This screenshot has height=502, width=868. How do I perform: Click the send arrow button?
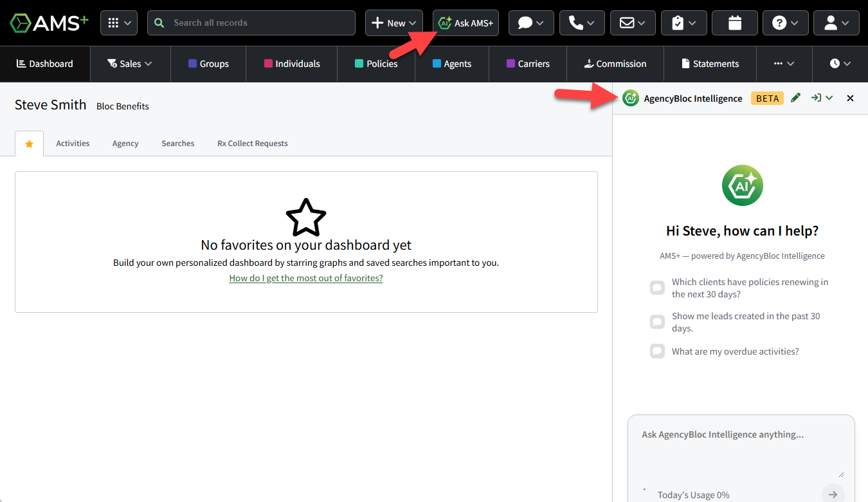833,494
